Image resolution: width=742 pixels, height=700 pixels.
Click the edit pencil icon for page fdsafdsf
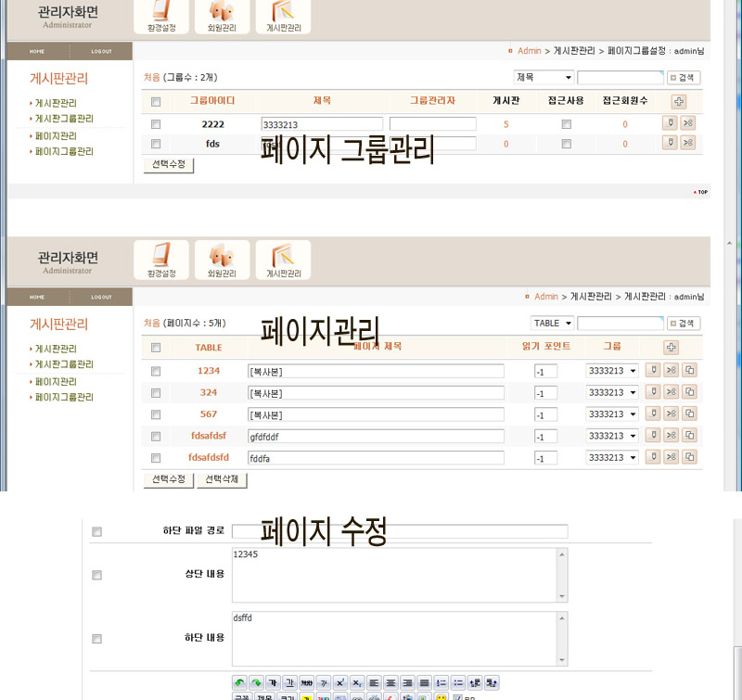tap(653, 435)
